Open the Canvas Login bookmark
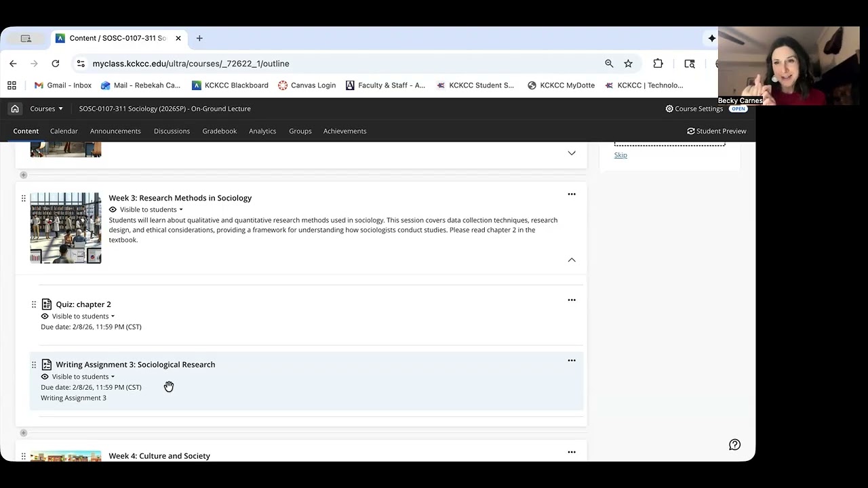Image resolution: width=868 pixels, height=488 pixels. tap(307, 85)
